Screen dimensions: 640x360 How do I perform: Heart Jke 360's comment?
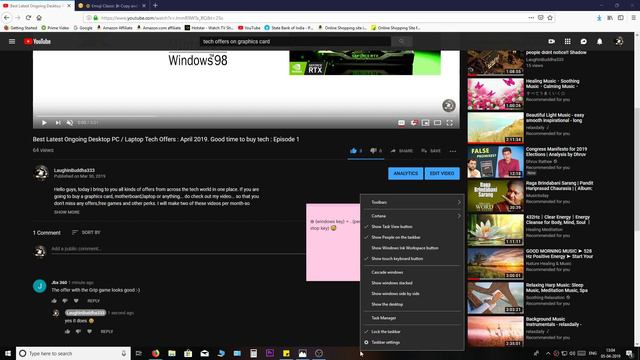click(76, 301)
